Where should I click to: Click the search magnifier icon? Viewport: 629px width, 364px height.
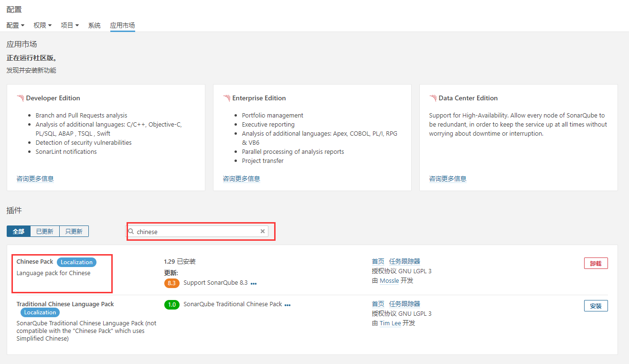[131, 231]
